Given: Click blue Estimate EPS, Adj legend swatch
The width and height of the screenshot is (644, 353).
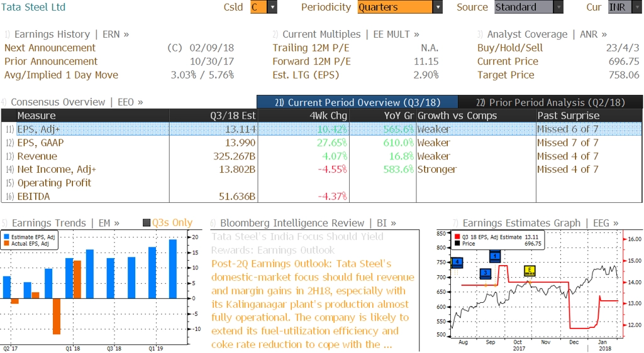Looking at the screenshot, I should point(6,237).
